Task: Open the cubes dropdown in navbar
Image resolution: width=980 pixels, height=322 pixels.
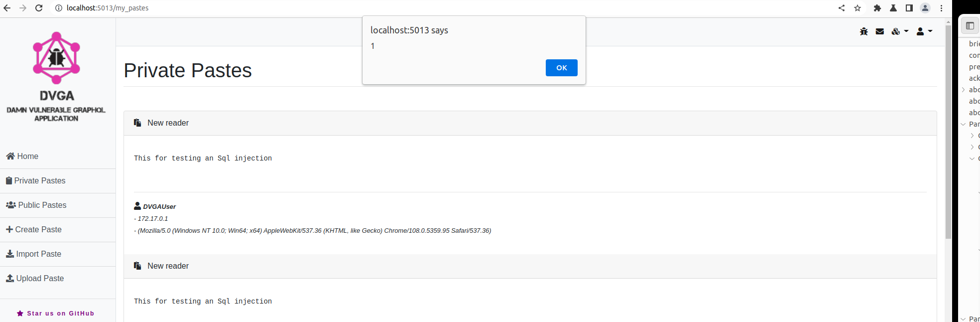Action: 899,31
